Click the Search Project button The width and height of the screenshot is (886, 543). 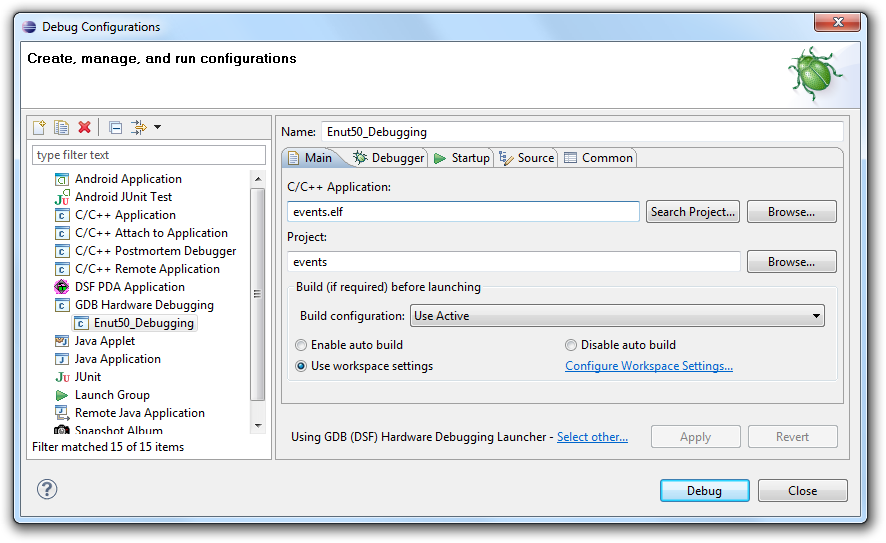click(693, 212)
